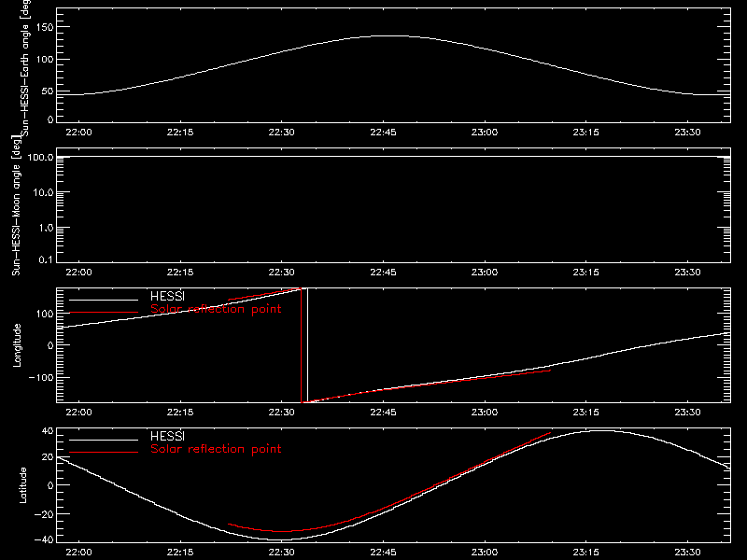Click 23:00 label under Earth angle plot
Image resolution: width=747 pixels, height=560 pixels.
coord(485,132)
